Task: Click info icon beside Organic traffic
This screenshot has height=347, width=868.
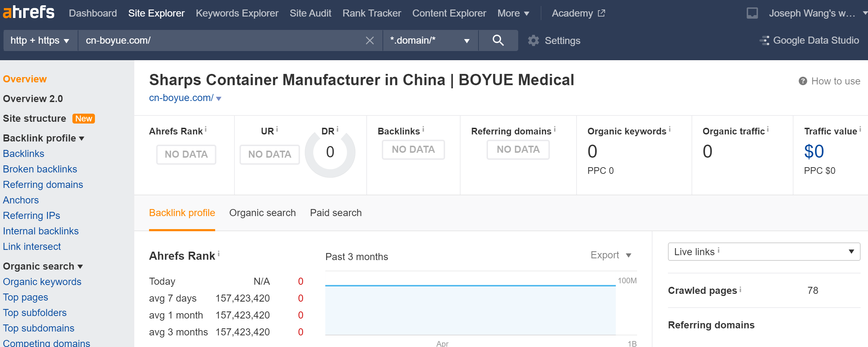Action: pyautogui.click(x=768, y=129)
